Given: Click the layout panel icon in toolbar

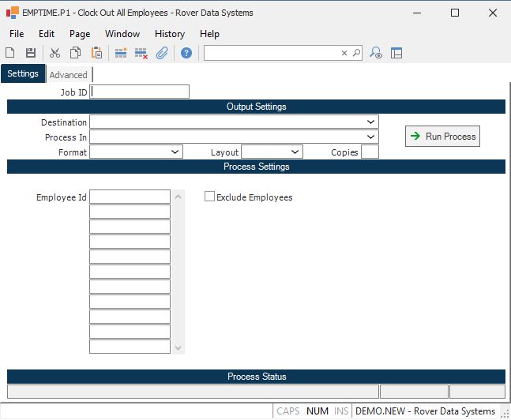Looking at the screenshot, I should click(396, 53).
